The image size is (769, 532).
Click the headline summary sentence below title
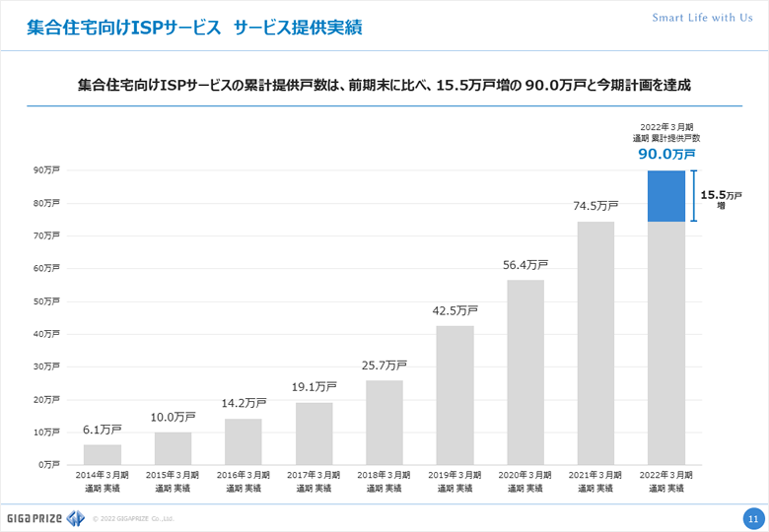point(384,86)
